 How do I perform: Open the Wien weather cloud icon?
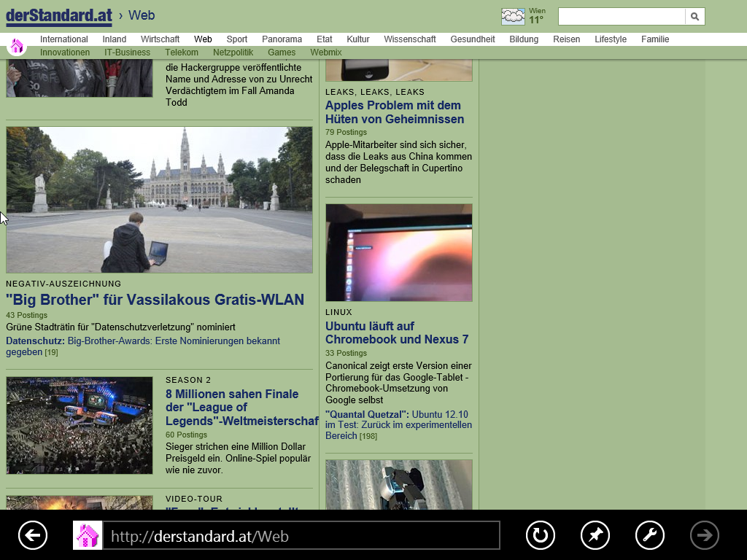(x=513, y=16)
